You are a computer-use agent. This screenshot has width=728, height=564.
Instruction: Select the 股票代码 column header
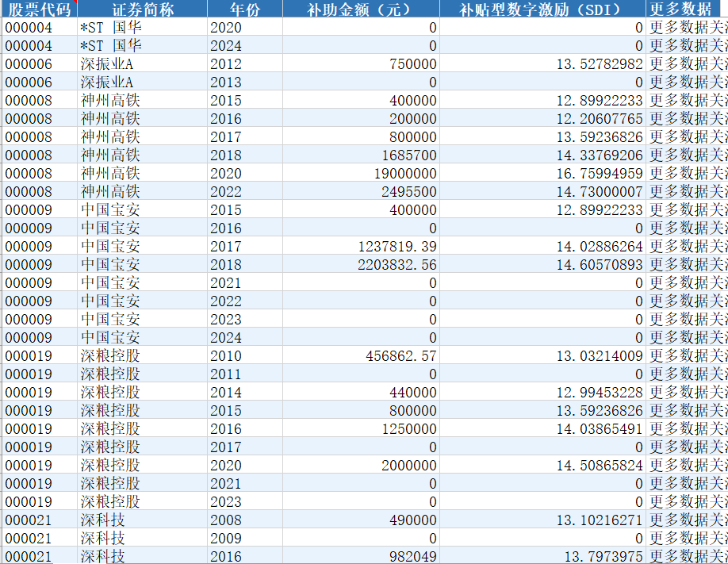40,9
